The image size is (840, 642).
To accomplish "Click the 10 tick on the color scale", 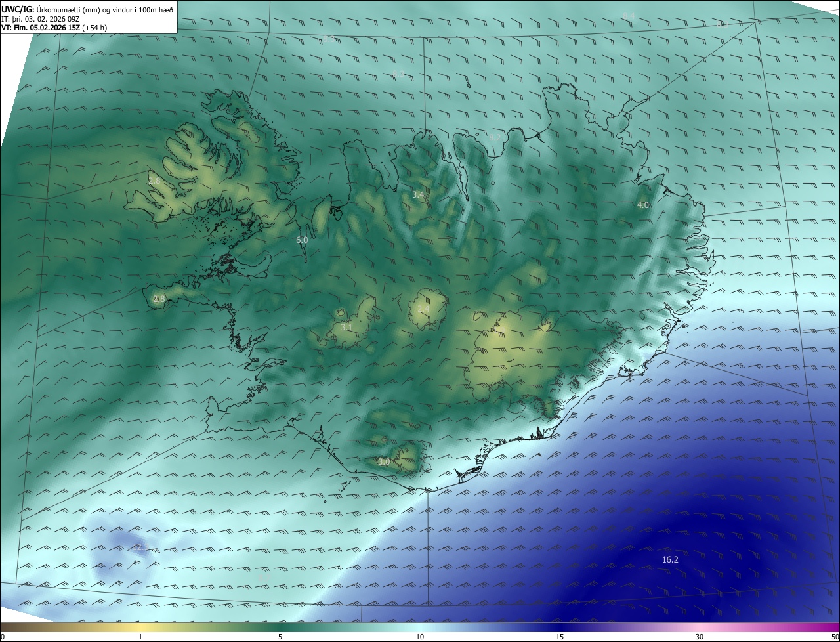I will point(420,637).
